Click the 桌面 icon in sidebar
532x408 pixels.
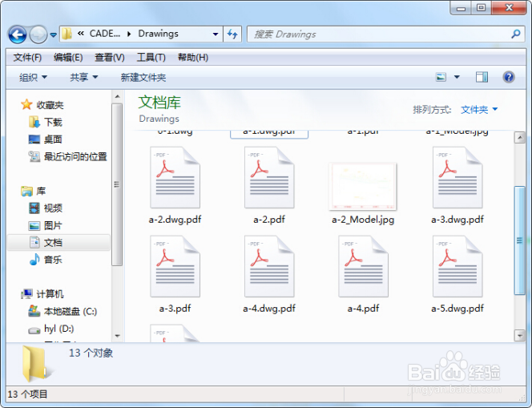click(34, 139)
